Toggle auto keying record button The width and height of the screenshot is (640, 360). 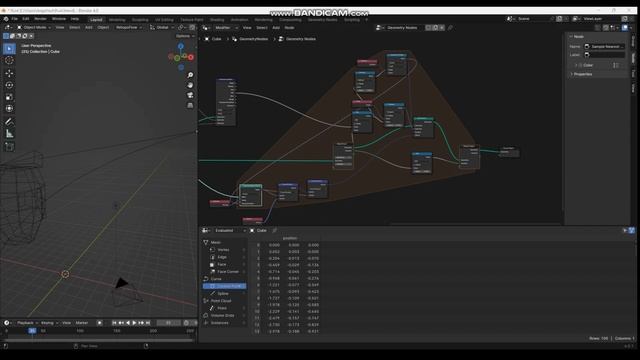click(100, 323)
